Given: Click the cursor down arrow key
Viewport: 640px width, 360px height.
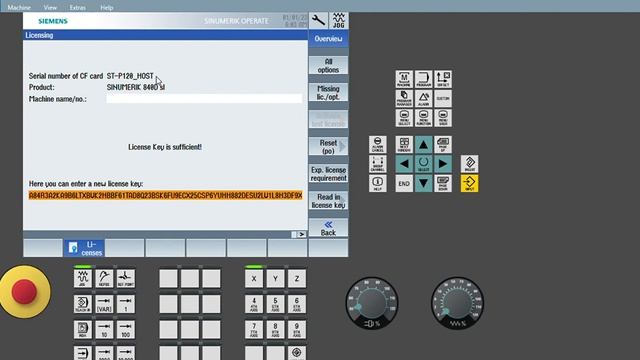Looking at the screenshot, I should click(423, 183).
